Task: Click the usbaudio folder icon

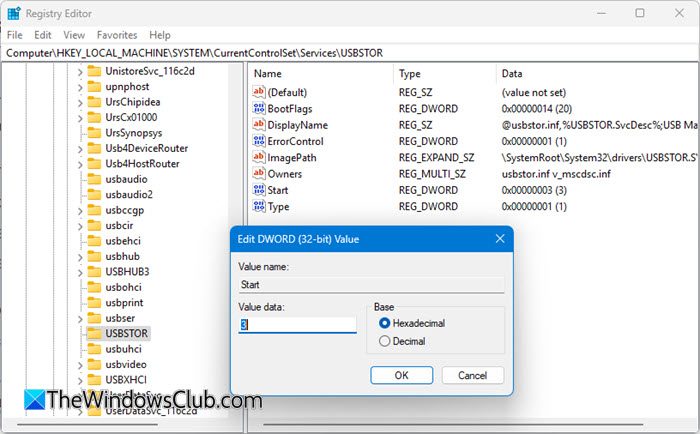Action: (x=94, y=179)
